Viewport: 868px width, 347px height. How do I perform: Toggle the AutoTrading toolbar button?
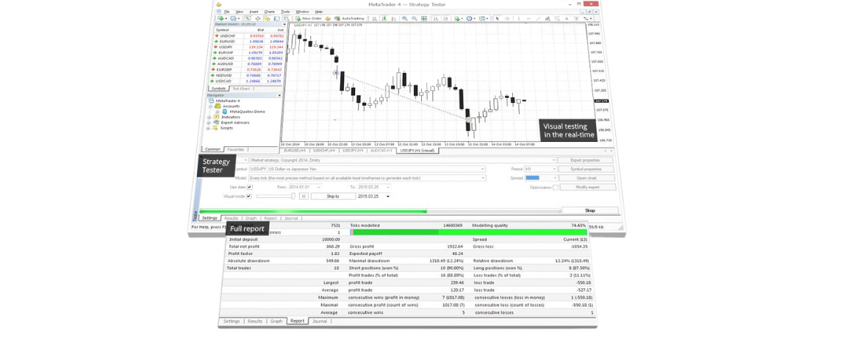[x=349, y=18]
